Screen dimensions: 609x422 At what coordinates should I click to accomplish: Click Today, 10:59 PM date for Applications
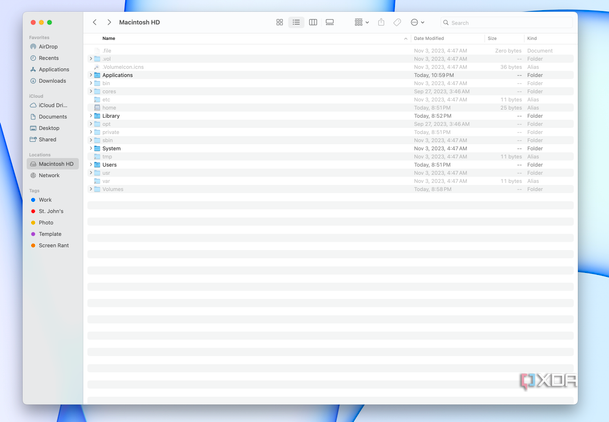pos(434,75)
